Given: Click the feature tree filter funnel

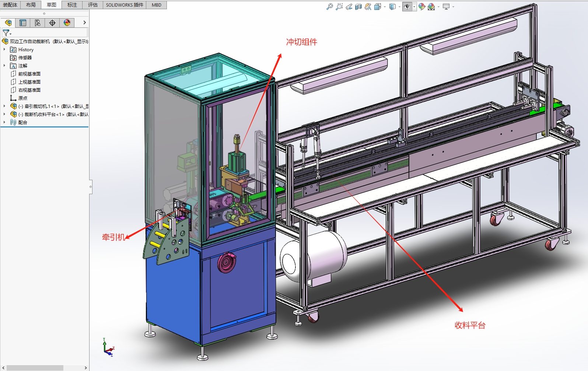Looking at the screenshot, I should (x=7, y=33).
